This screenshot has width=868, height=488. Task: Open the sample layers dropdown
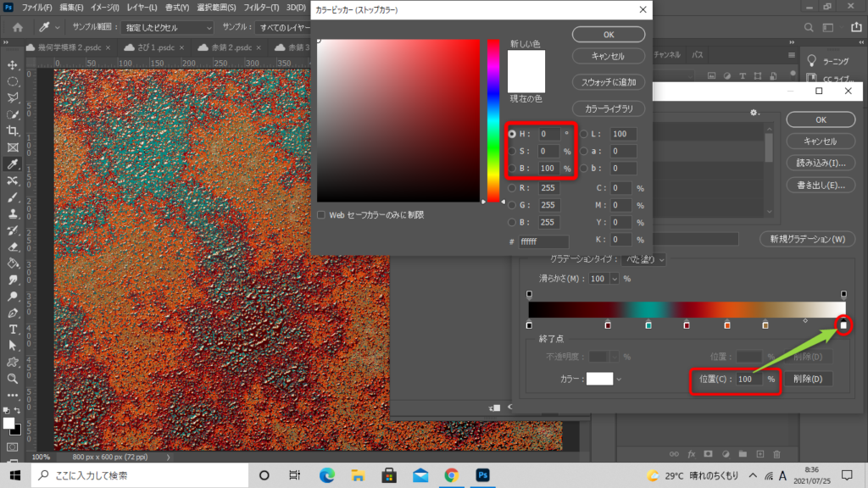pyautogui.click(x=283, y=27)
